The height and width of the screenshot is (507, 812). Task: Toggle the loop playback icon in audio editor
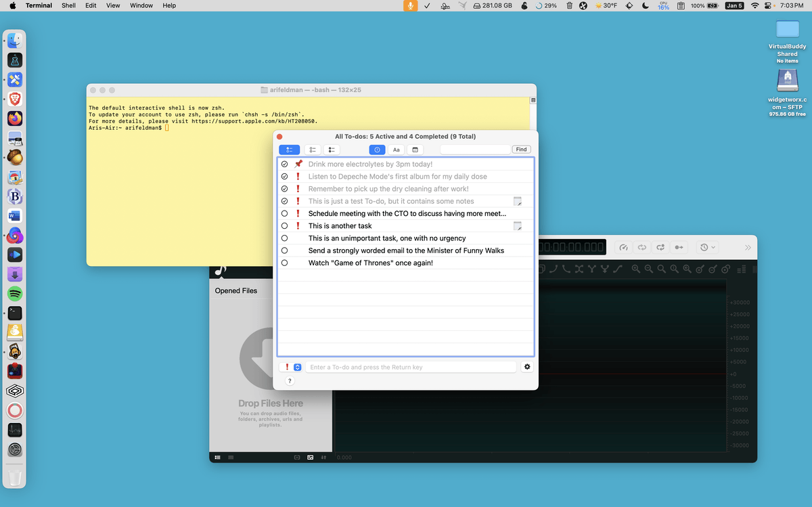point(642,247)
